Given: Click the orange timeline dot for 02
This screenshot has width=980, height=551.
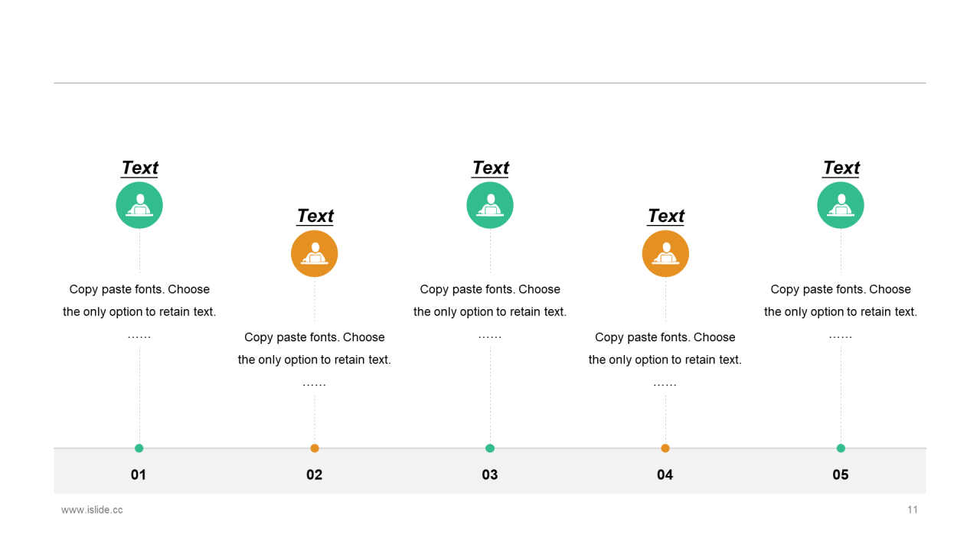Looking at the screenshot, I should pyautogui.click(x=315, y=448).
